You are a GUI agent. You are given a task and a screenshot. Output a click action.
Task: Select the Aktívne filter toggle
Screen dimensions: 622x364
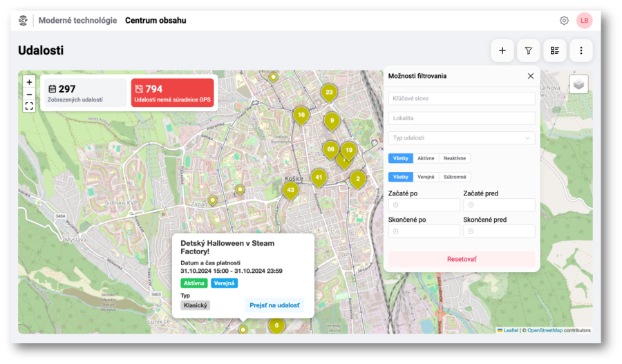pyautogui.click(x=426, y=158)
